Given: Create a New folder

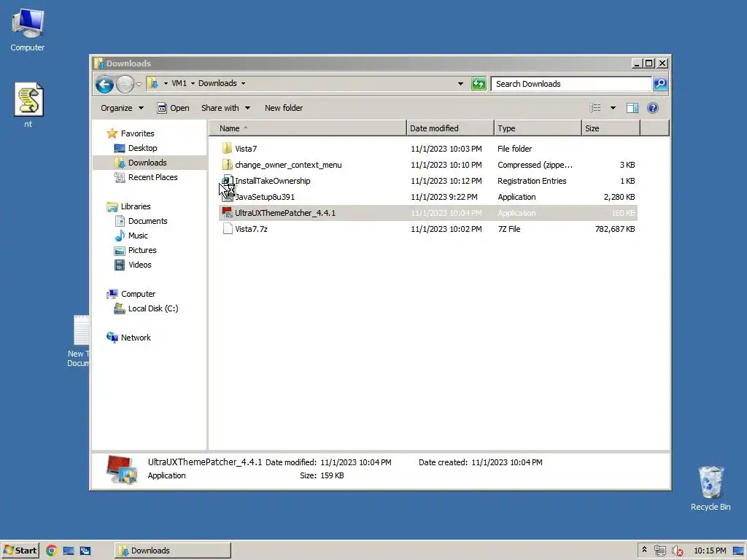Looking at the screenshot, I should click(x=284, y=108).
